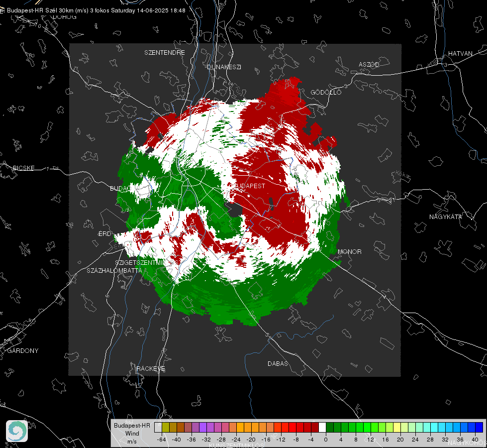
Task: Select the olive legend swatch above -64
Action: (166, 428)
